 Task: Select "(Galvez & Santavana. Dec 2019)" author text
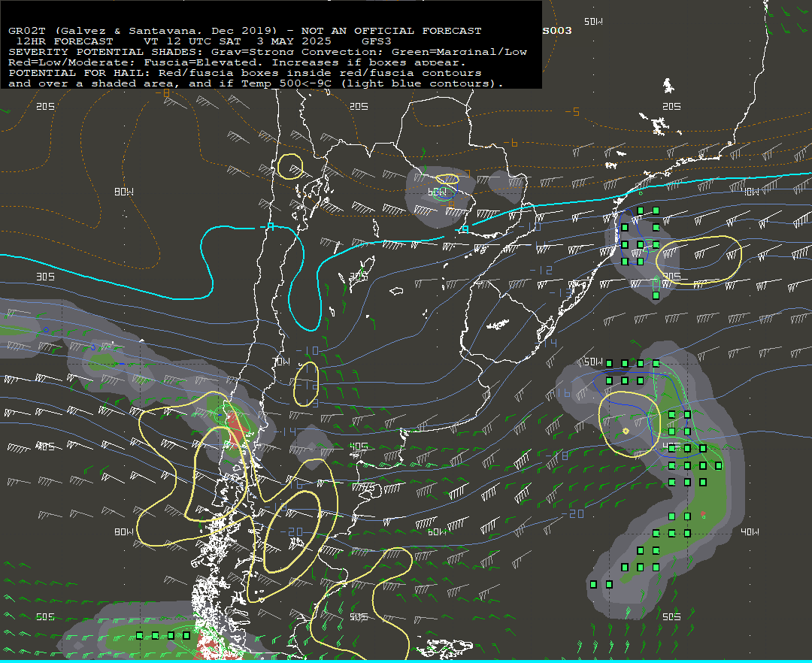(x=165, y=31)
